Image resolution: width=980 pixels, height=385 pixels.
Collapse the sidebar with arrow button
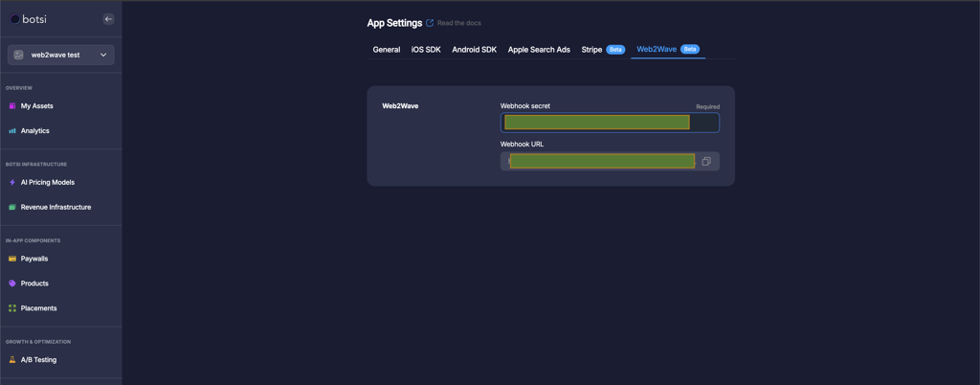coord(108,19)
